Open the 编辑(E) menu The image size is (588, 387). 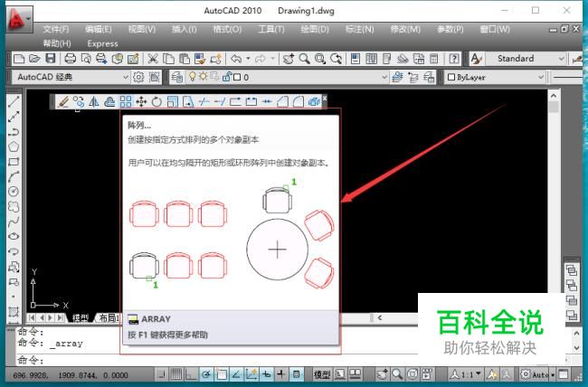pos(99,29)
